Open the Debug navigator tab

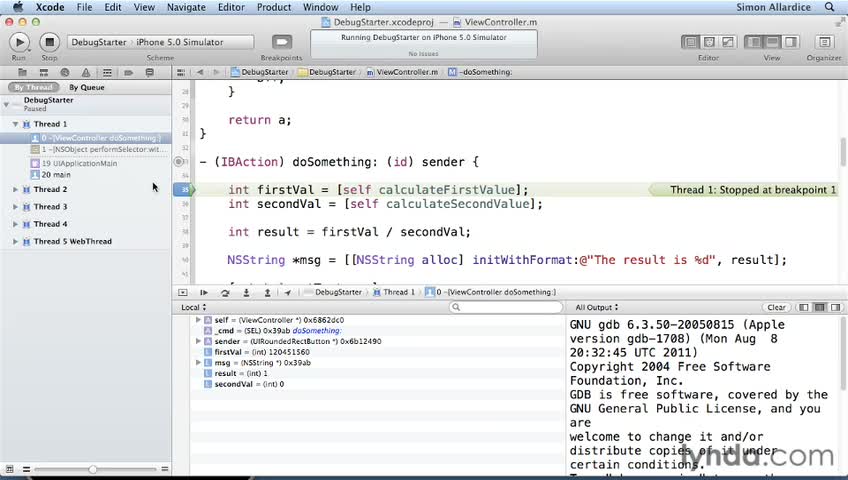(x=107, y=72)
